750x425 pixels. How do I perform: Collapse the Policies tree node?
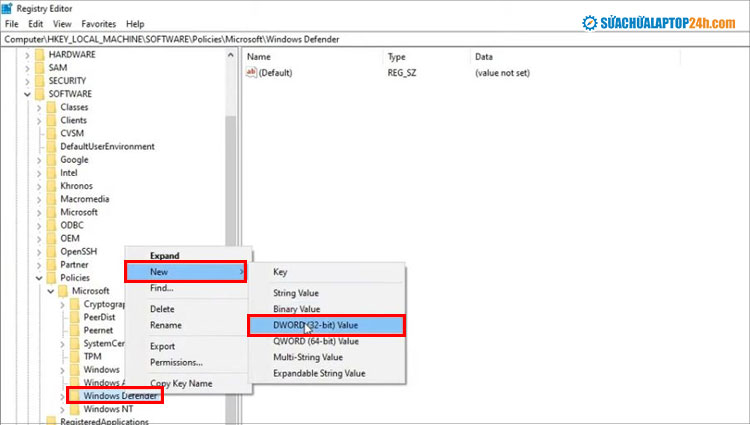39,278
